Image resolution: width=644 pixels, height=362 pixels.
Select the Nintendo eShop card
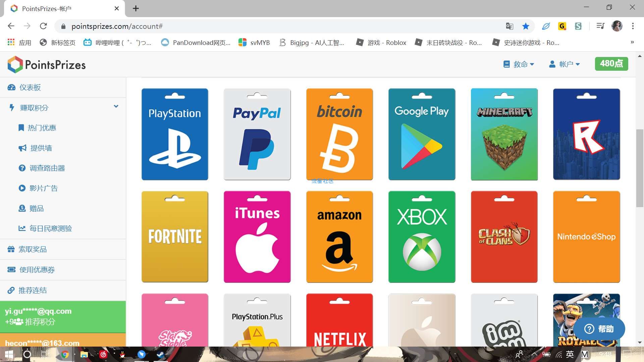587,237
